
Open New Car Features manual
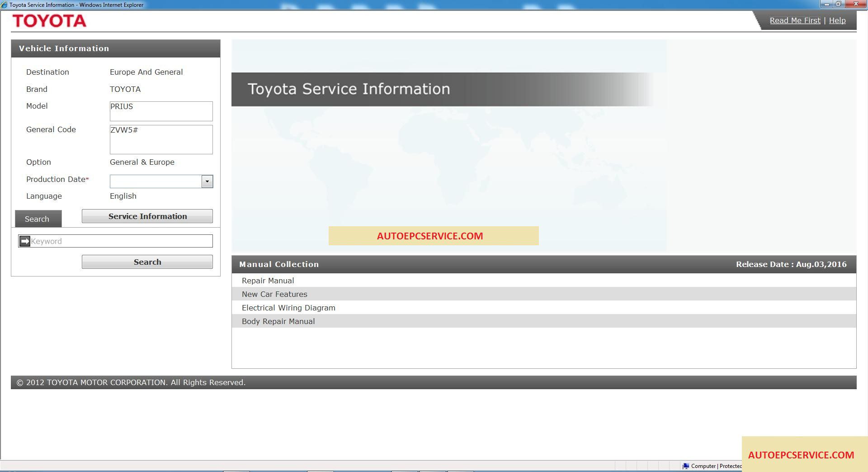[x=544, y=294]
